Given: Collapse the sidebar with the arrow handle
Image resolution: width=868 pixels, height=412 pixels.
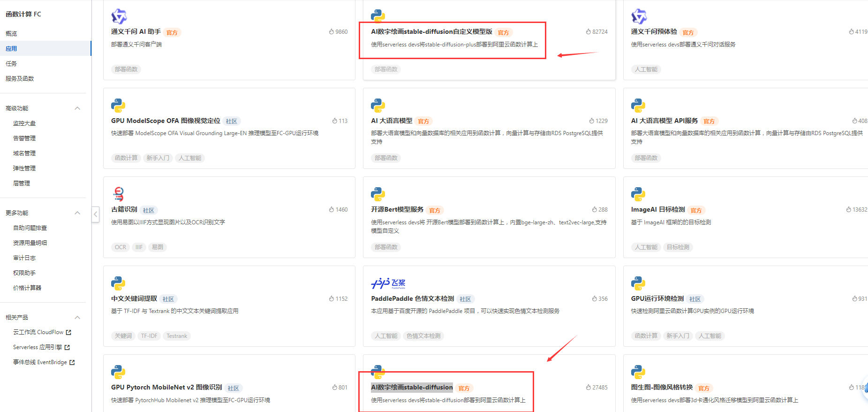Looking at the screenshot, I should click(96, 214).
